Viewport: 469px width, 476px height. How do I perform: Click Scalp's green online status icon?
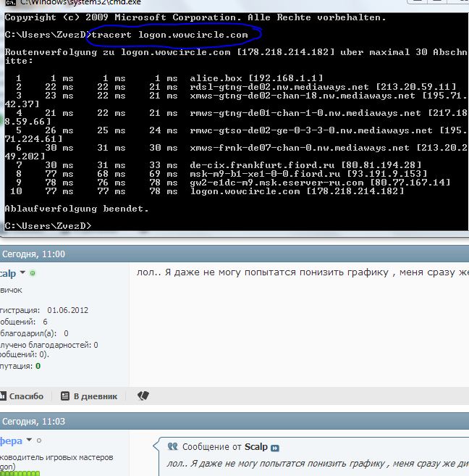[x=33, y=273]
